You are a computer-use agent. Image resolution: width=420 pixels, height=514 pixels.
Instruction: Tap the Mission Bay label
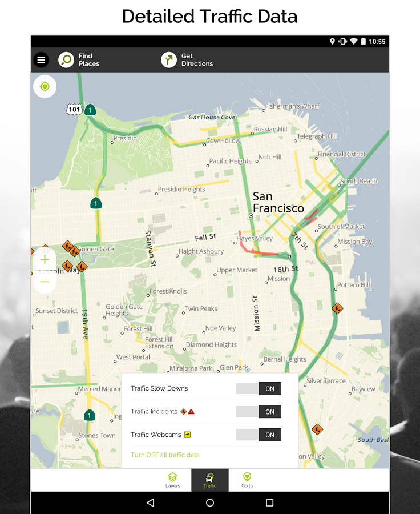point(355,242)
